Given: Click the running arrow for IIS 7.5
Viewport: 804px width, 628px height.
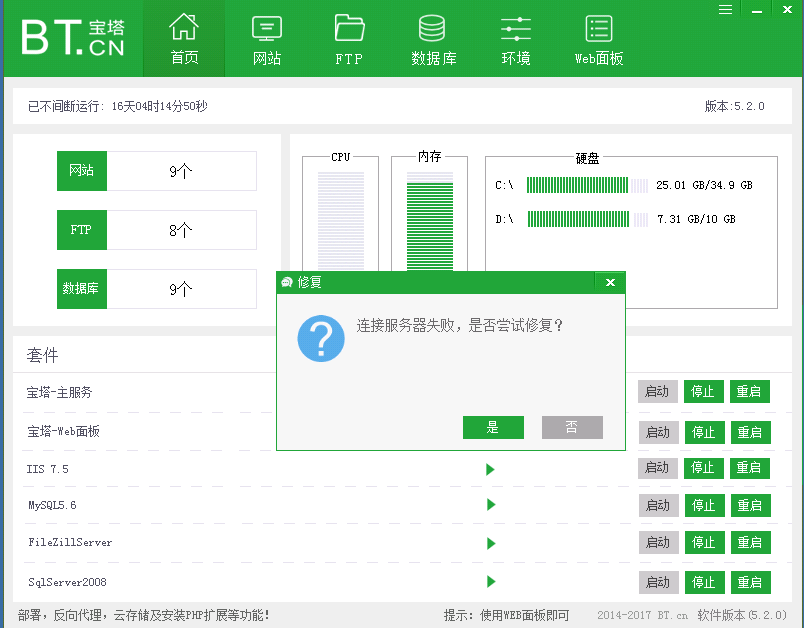Looking at the screenshot, I should tap(491, 469).
